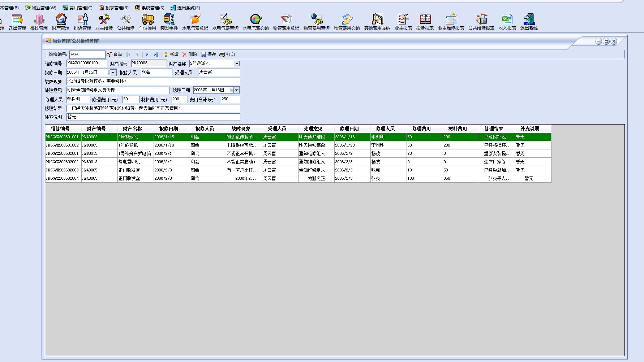Open 水电气费交纳 icon
Image resolution: width=644 pixels, height=362 pixels.
(256, 22)
